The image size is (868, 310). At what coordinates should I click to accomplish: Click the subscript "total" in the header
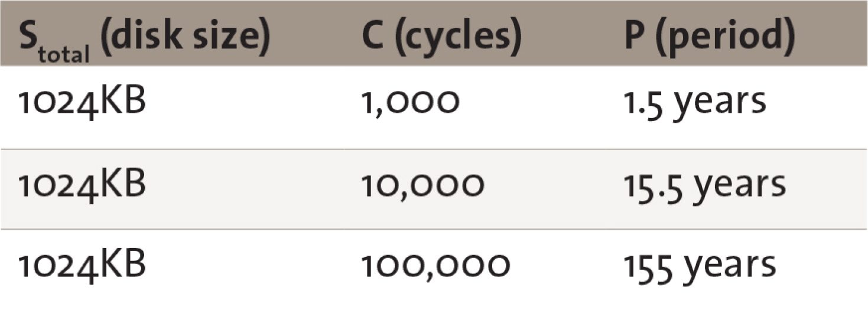click(x=66, y=55)
